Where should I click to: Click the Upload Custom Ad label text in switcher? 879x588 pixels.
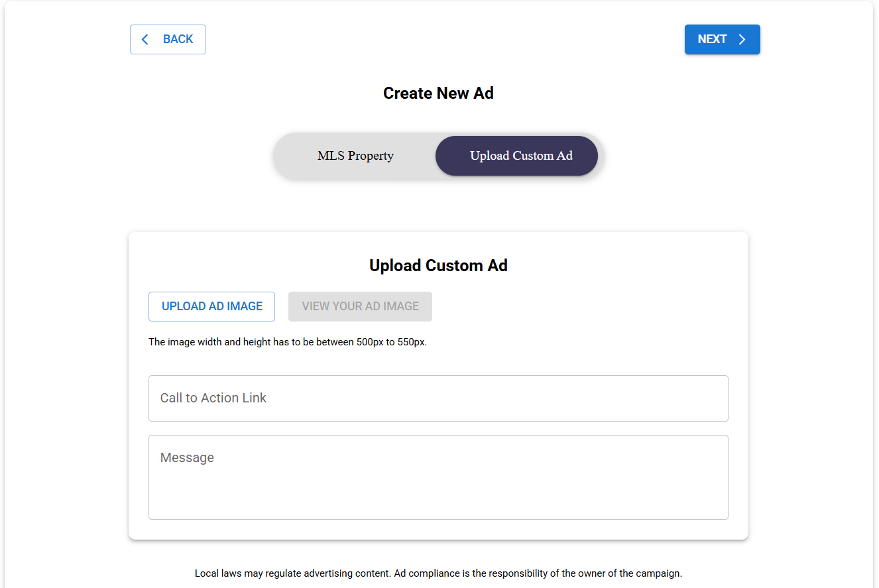tap(521, 156)
